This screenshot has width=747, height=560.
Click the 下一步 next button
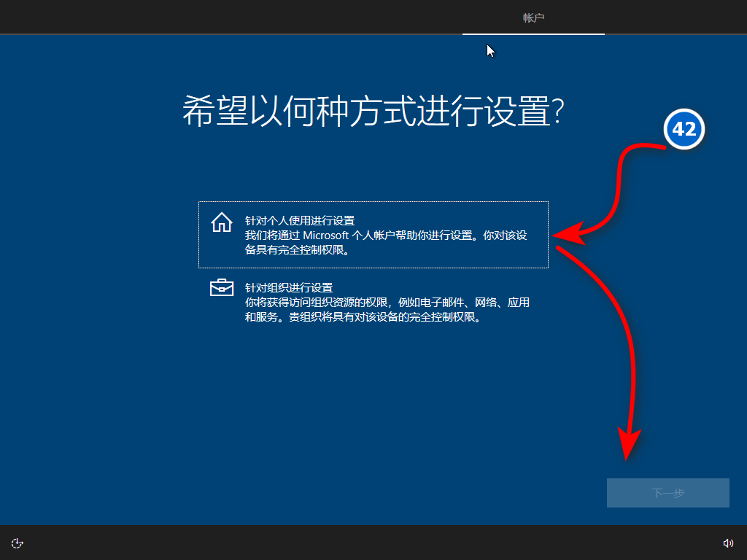tap(668, 493)
